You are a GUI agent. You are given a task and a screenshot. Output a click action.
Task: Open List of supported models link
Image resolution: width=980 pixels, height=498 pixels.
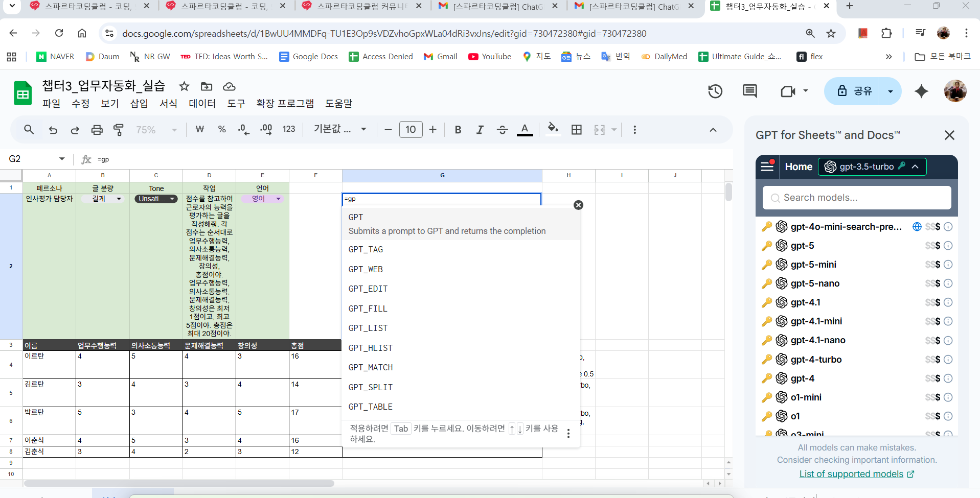click(856, 474)
